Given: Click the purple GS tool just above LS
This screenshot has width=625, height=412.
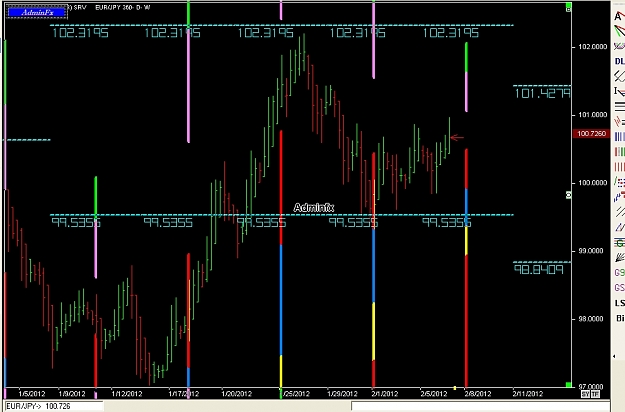Looking at the screenshot, I should (619, 288).
